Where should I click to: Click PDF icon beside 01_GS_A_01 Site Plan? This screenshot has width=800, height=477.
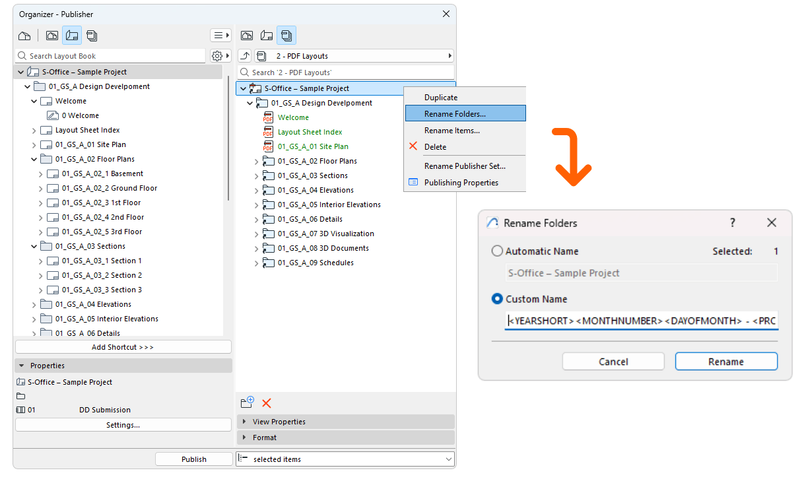(268, 146)
